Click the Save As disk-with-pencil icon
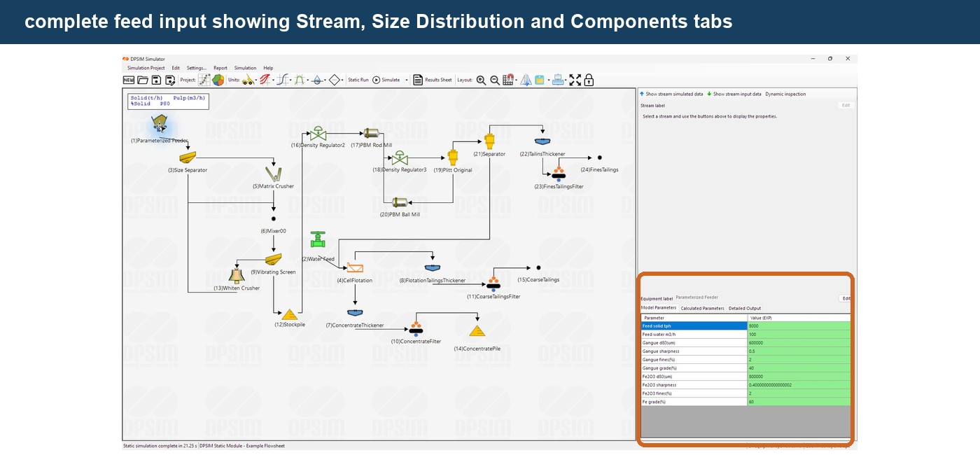Image resolution: width=980 pixels, height=455 pixels. click(170, 80)
